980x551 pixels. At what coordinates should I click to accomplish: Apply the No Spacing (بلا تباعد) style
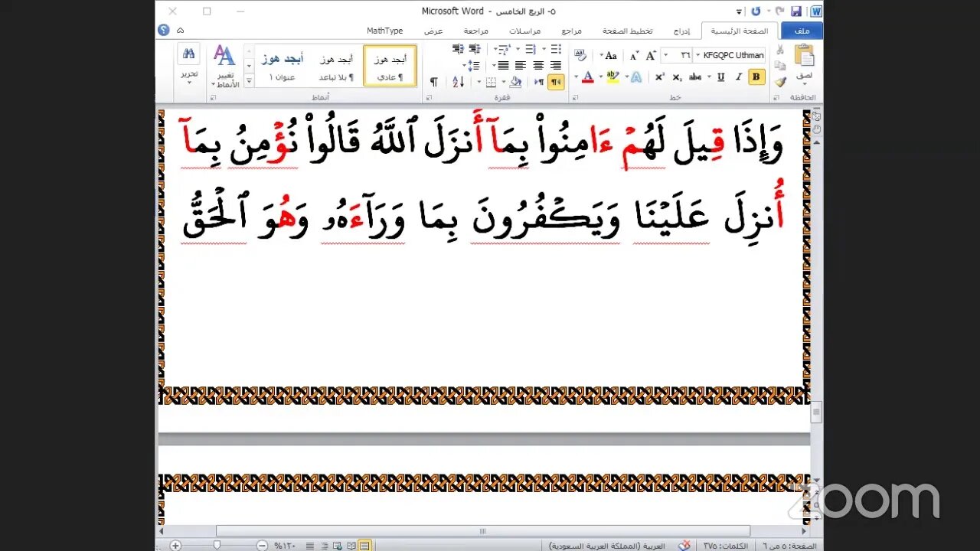337,66
